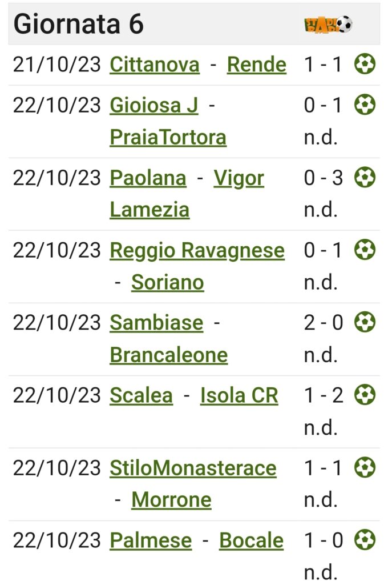
Task: Click ball icon for StiloMonasterace - Morrone match
Action: coord(365,467)
